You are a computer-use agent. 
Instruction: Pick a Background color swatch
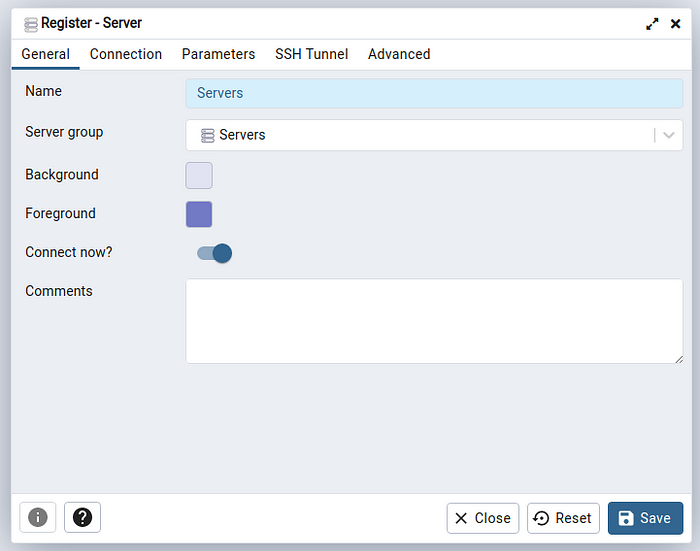[x=199, y=175]
